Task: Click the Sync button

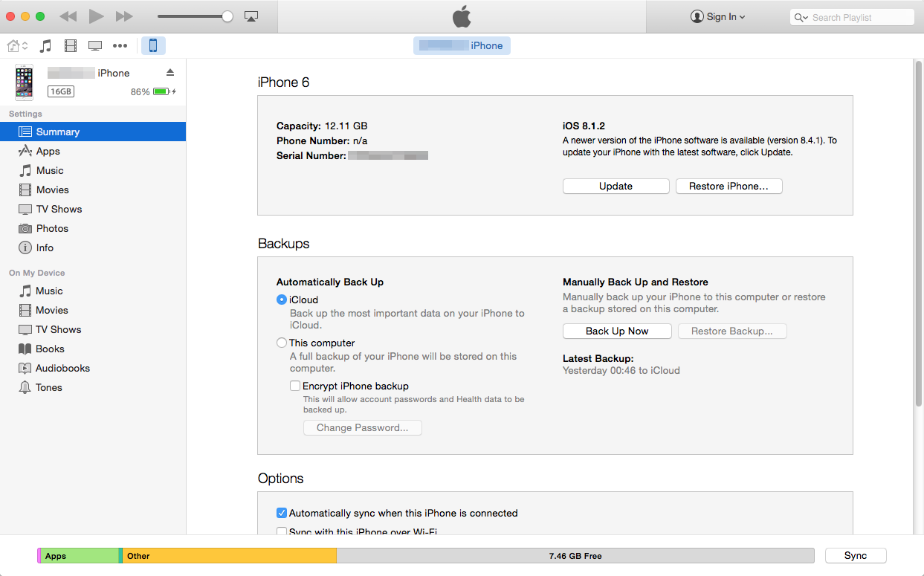Action: point(856,556)
